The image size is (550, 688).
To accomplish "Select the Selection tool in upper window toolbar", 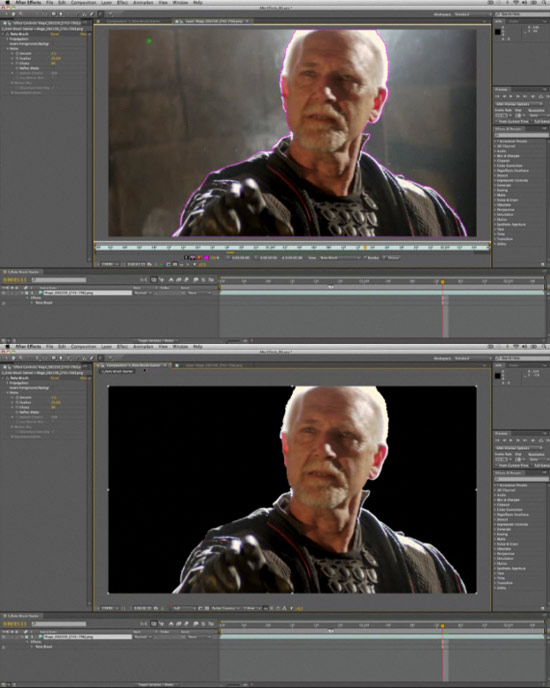I will pos(6,14).
